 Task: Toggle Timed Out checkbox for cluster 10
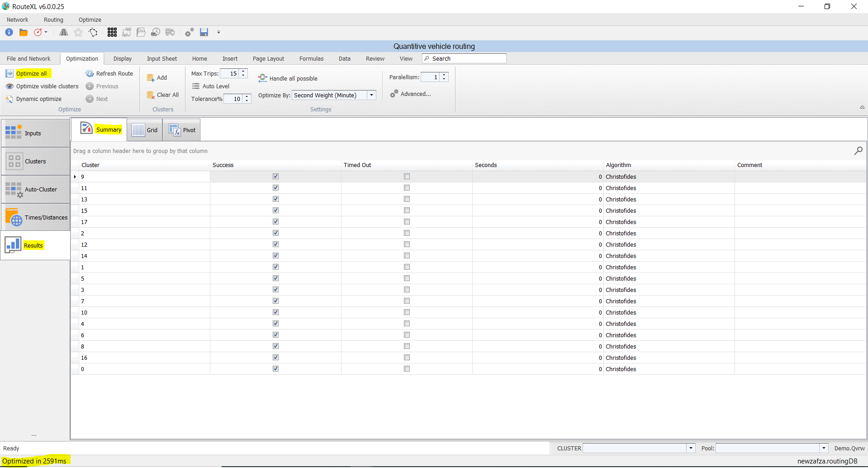point(407,312)
